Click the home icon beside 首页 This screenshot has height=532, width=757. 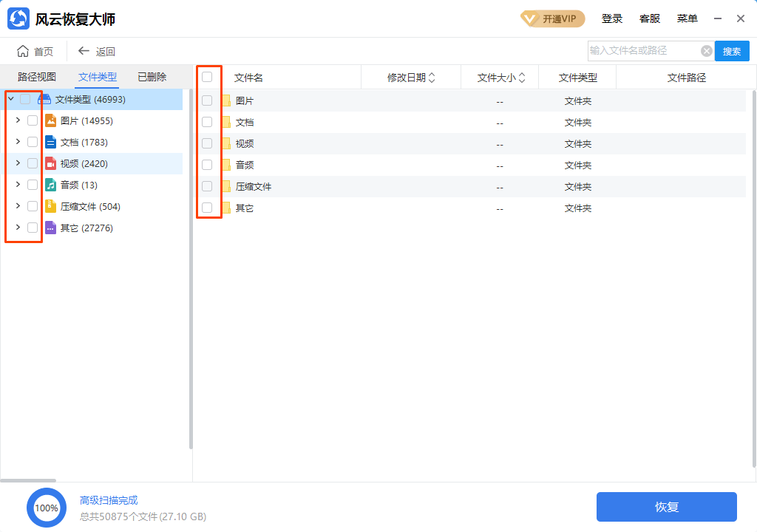(23, 51)
